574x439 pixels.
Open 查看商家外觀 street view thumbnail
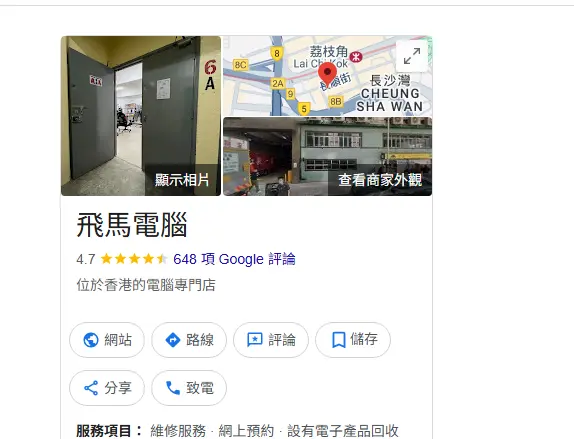click(x=328, y=156)
